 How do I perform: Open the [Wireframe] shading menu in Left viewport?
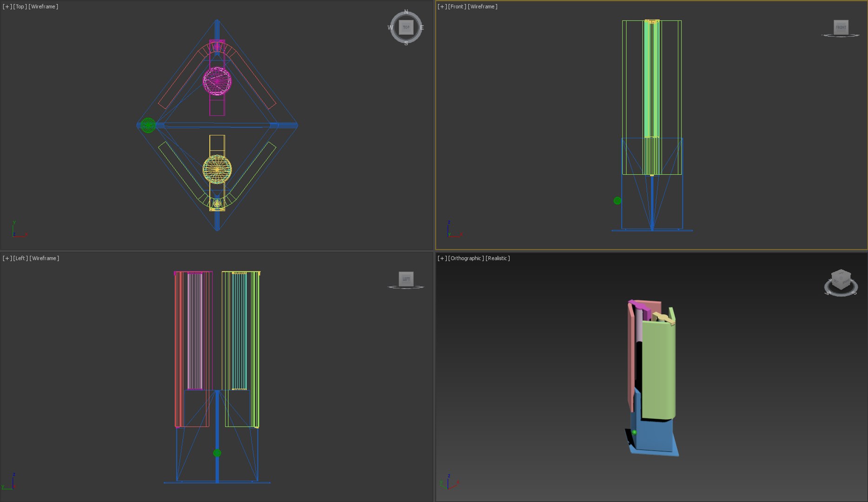pyautogui.click(x=44, y=258)
